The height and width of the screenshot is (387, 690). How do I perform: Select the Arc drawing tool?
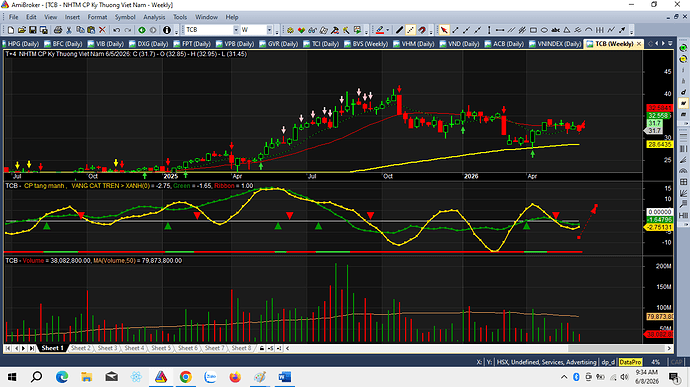point(588,30)
